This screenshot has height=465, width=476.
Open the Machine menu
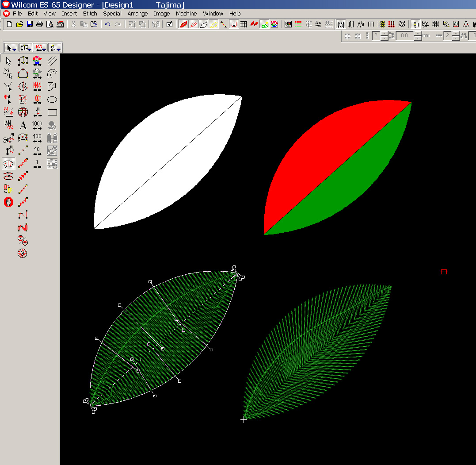pyautogui.click(x=186, y=14)
